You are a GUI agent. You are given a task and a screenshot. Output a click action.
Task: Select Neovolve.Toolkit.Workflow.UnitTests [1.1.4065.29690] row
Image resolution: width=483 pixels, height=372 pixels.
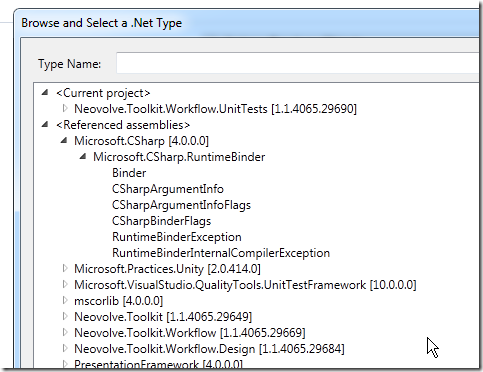click(x=215, y=109)
